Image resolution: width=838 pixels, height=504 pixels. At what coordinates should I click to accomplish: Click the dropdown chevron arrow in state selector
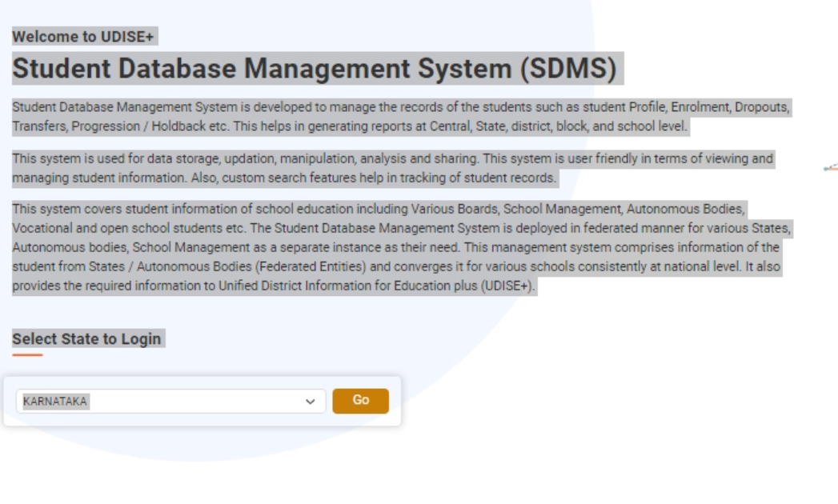click(310, 402)
